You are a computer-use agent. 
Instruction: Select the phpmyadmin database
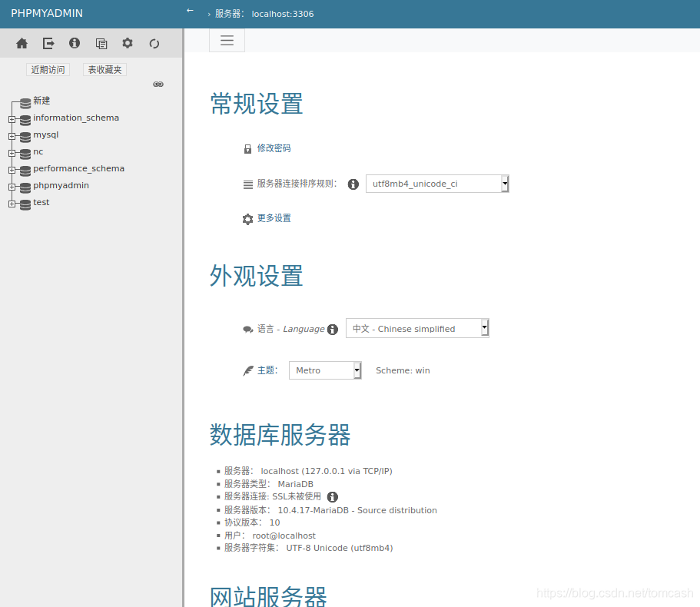click(x=61, y=186)
